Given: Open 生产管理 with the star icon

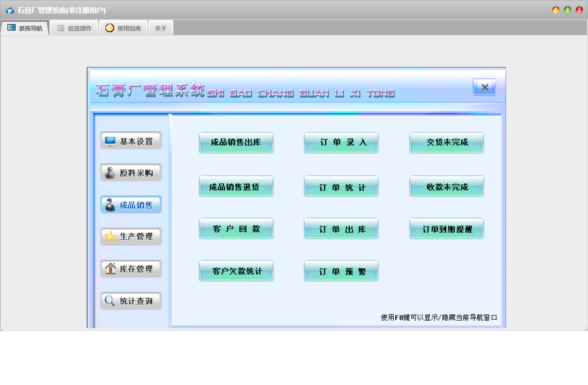Looking at the screenshot, I should [x=131, y=237].
